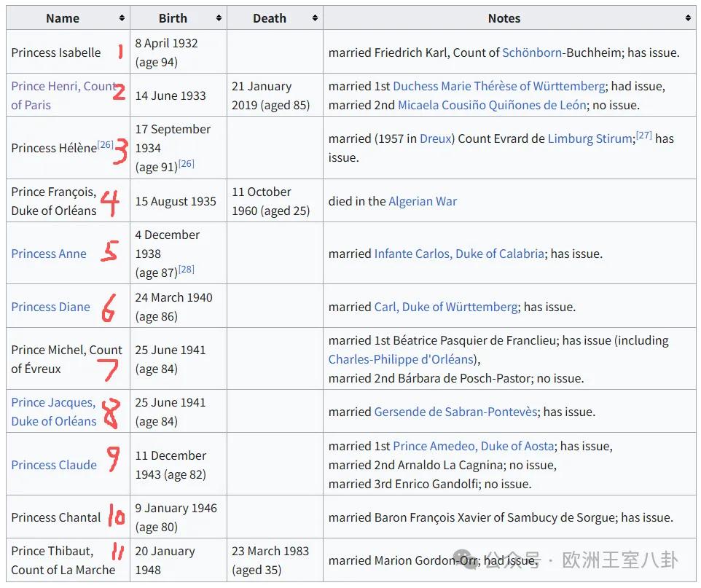Select the '24 March 1940' birth cell
701x588 pixels.
(x=179, y=306)
